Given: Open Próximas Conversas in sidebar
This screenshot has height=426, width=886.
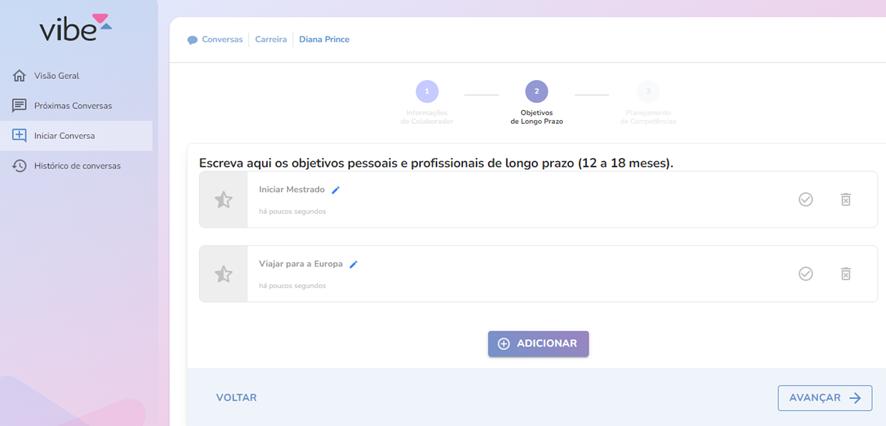Looking at the screenshot, I should (x=72, y=106).
